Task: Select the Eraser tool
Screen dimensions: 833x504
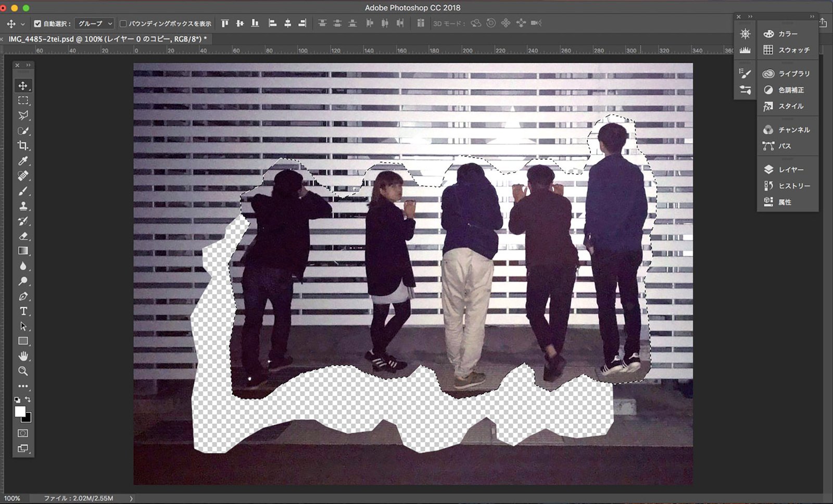Action: click(23, 236)
